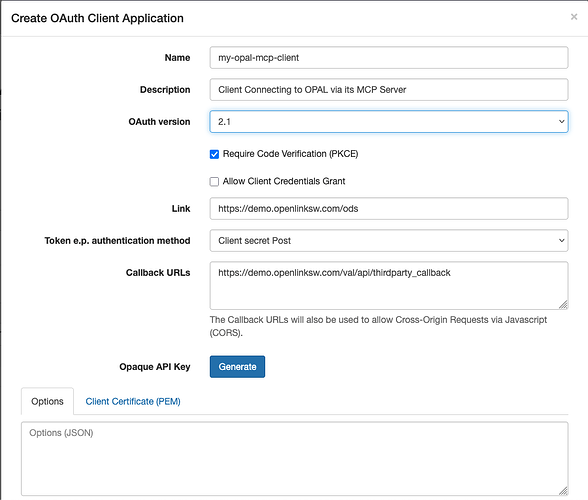Screen dimensions: 588x500
Task: Click the chevron on Client secret Post select
Action: (561, 240)
